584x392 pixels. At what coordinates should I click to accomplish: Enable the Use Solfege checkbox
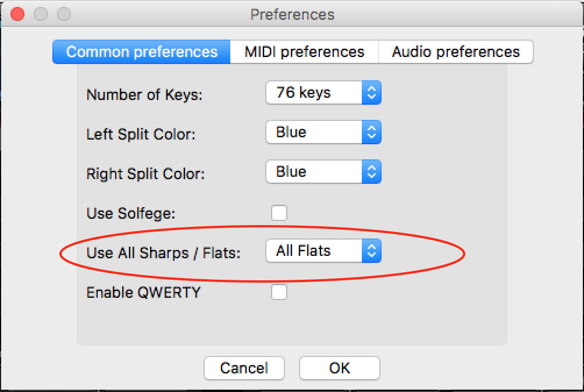click(279, 213)
